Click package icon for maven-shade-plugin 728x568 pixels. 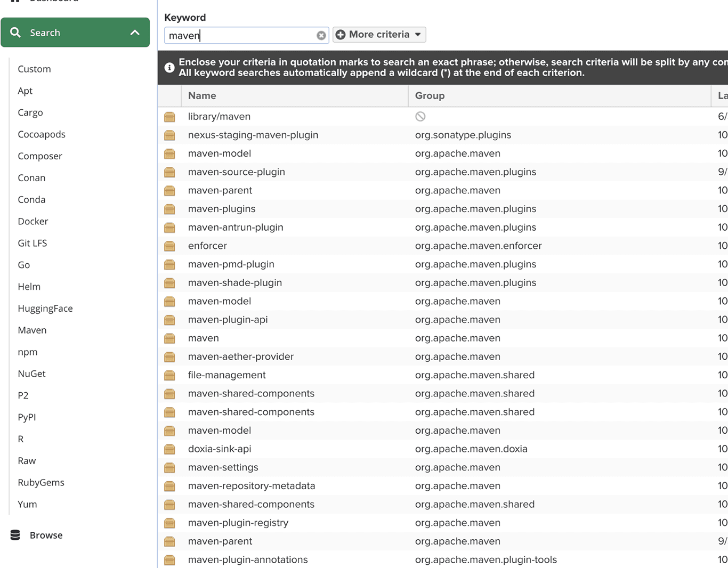click(169, 283)
